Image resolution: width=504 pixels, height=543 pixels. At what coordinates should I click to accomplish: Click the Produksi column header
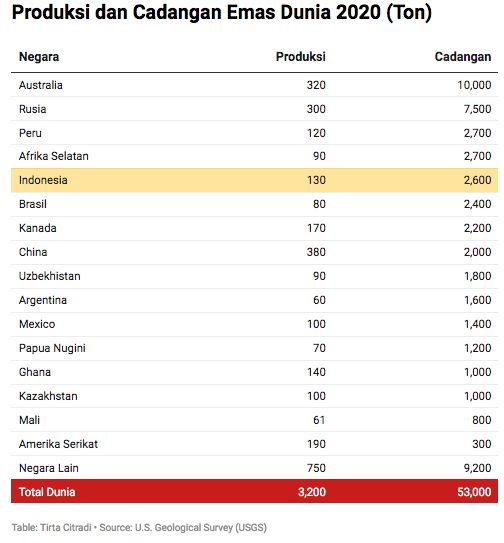[x=301, y=57]
